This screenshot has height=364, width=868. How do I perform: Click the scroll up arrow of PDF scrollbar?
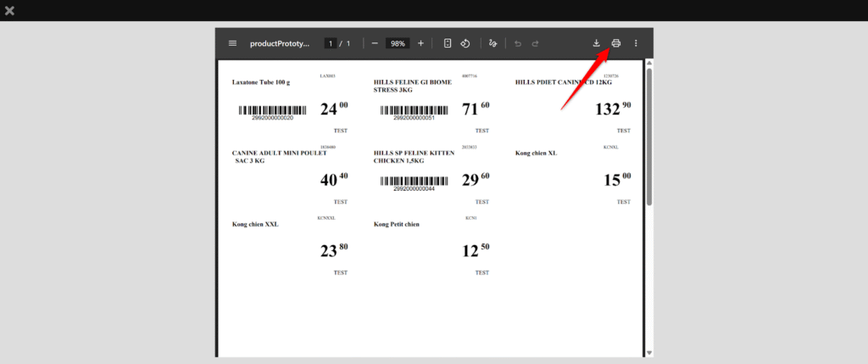click(x=648, y=64)
